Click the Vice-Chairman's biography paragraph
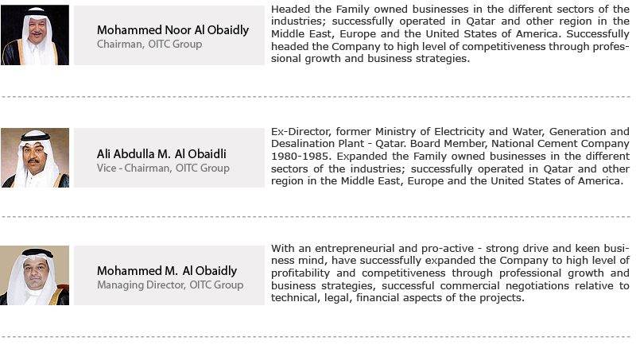This screenshot has width=636, height=364. (x=450, y=157)
